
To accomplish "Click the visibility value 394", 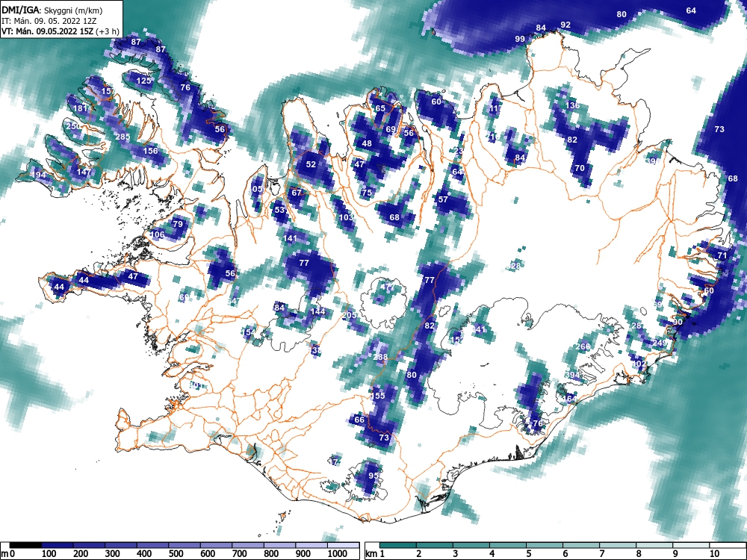I will pos(573,375).
